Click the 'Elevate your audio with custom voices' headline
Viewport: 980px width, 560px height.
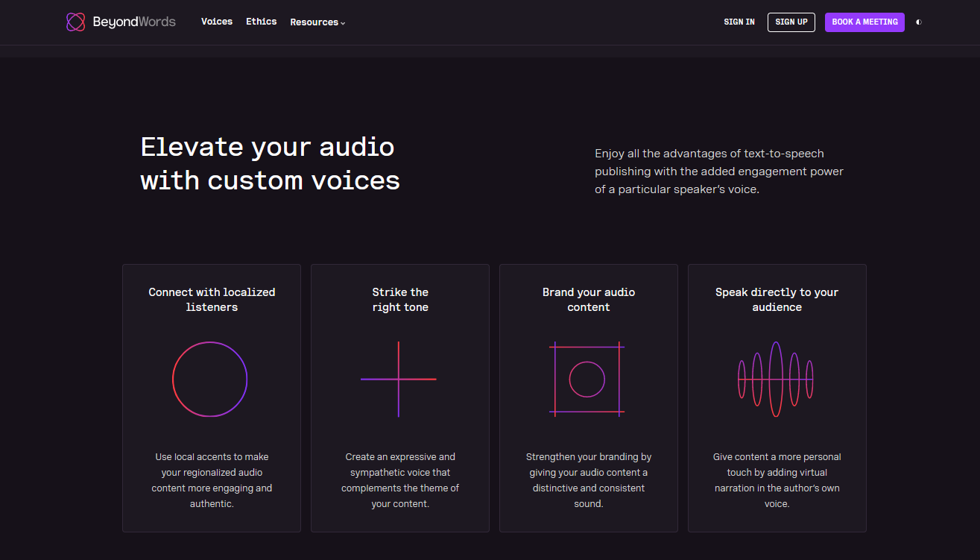coord(271,163)
